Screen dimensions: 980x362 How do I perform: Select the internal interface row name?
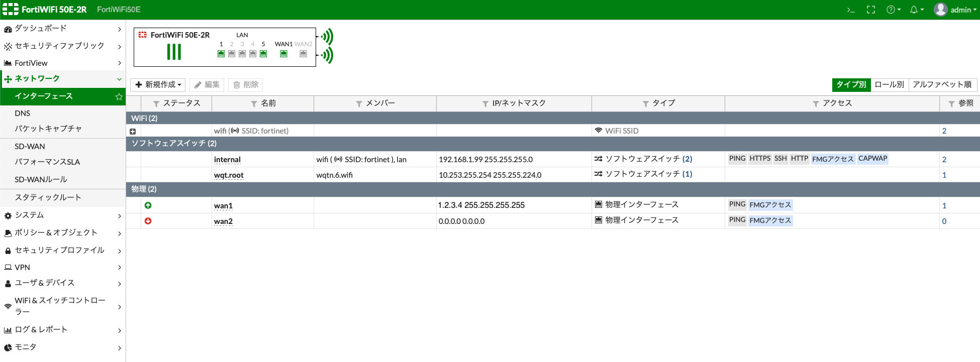click(x=227, y=160)
